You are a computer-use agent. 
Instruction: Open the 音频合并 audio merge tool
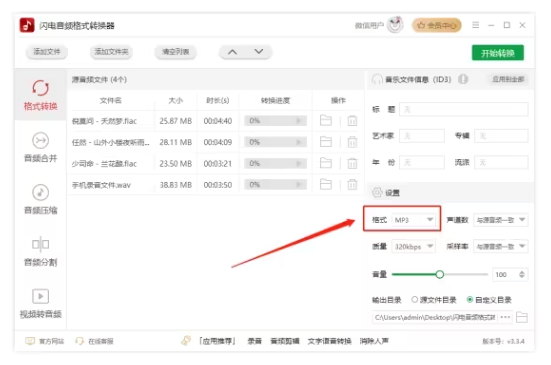40,148
